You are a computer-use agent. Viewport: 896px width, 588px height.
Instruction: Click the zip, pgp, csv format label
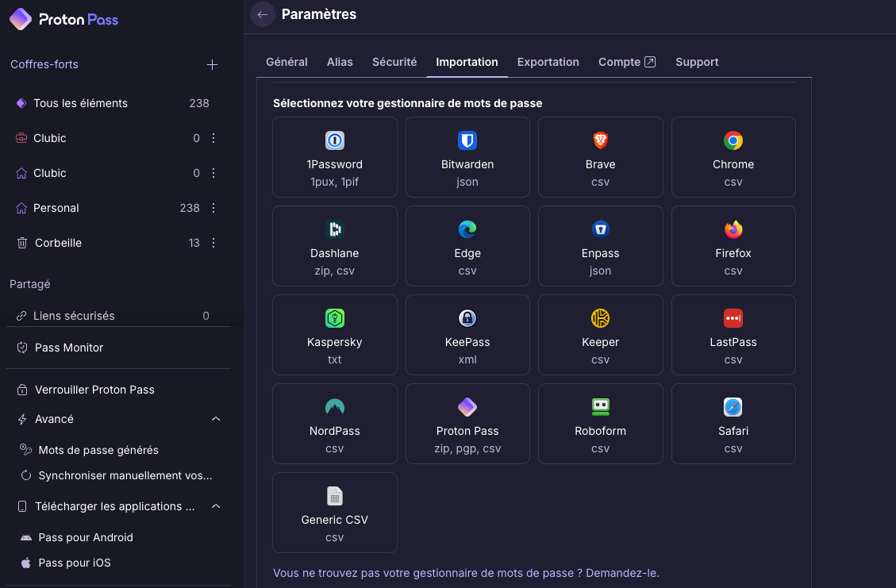[467, 449]
